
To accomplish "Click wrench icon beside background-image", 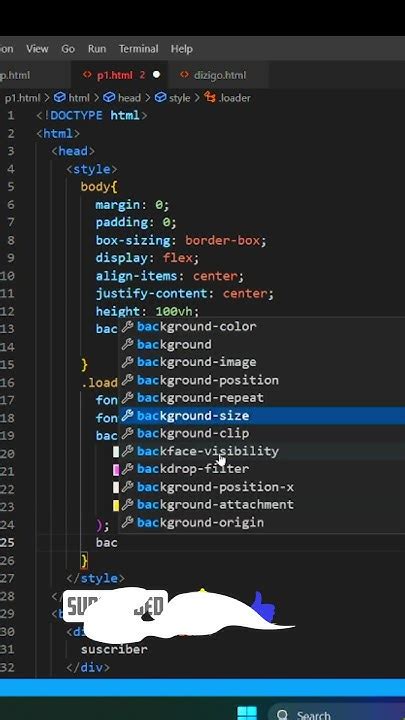I will point(128,362).
